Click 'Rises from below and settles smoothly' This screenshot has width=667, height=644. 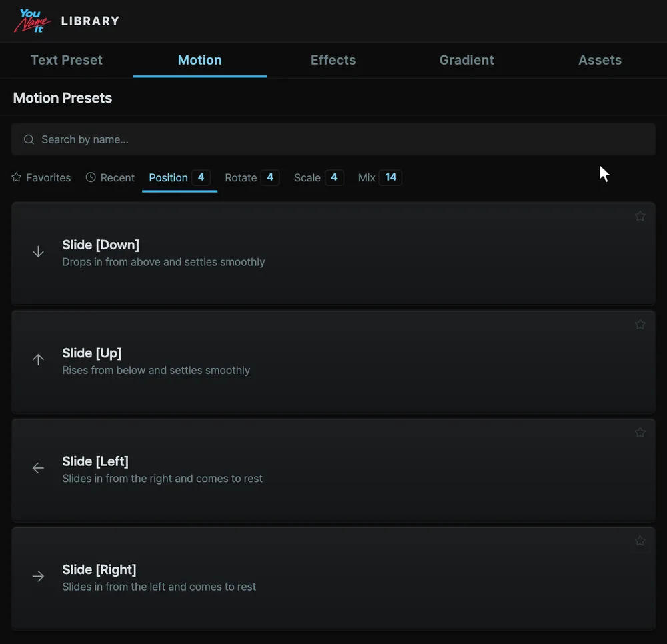[x=156, y=370]
